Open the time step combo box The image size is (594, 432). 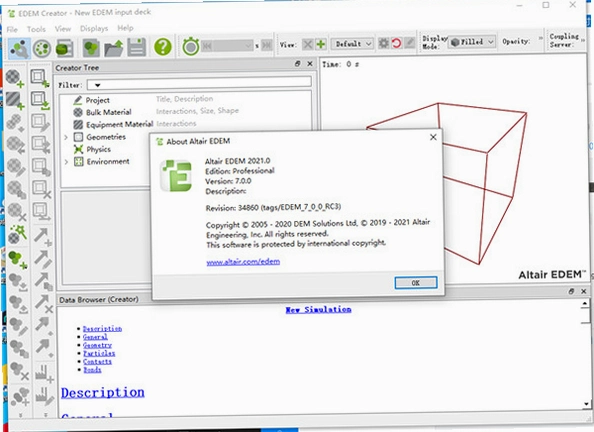pos(233,46)
